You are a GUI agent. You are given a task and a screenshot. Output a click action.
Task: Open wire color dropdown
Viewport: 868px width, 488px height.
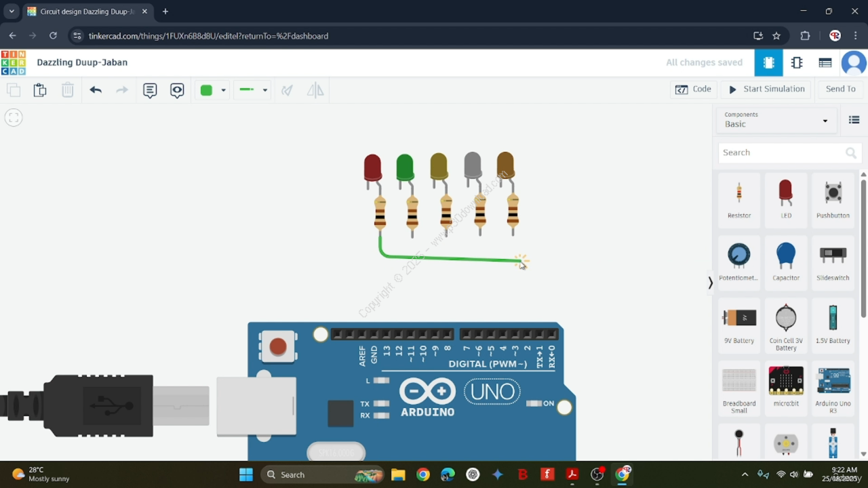tap(223, 90)
